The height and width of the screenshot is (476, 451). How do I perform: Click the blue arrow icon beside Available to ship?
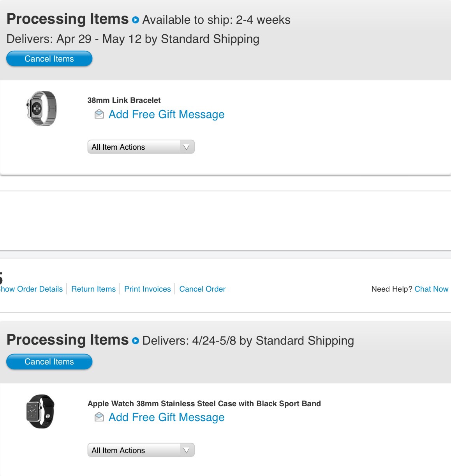[x=136, y=20]
